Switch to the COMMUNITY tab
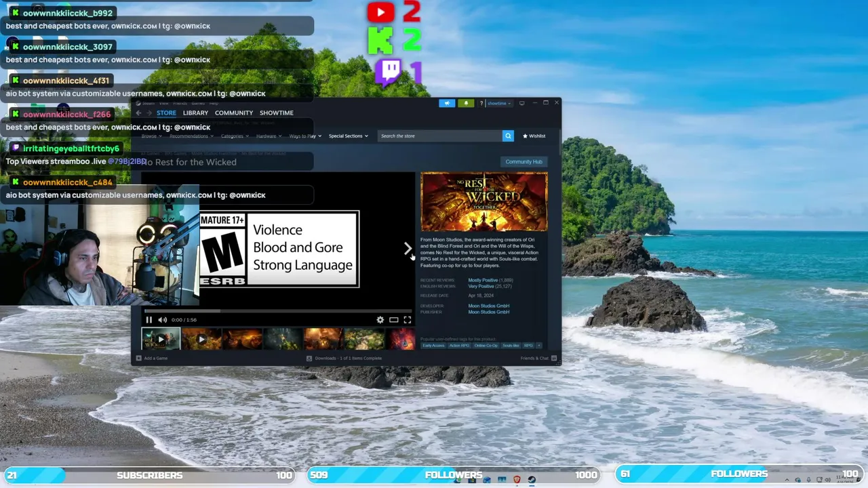868x488 pixels. tap(234, 113)
